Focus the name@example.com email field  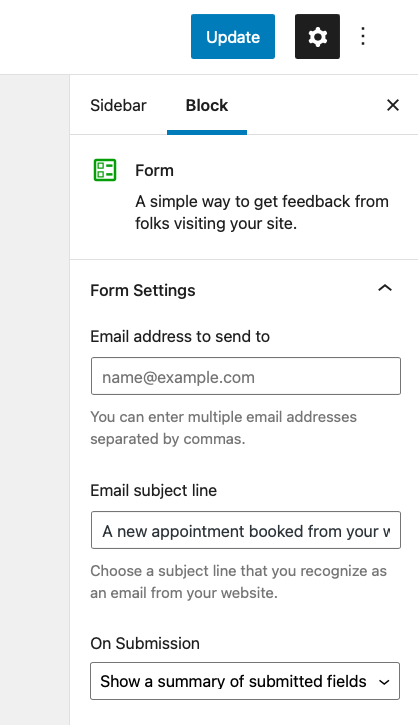246,376
